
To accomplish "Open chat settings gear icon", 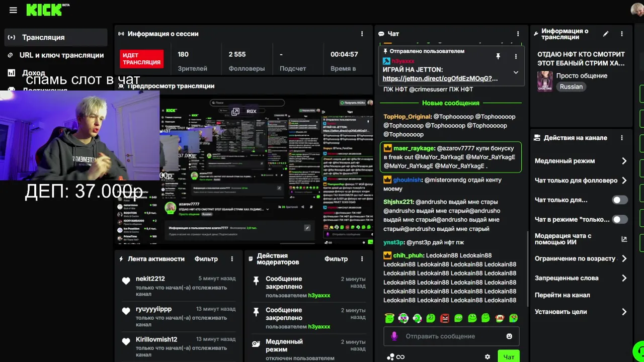I will click(x=488, y=357).
